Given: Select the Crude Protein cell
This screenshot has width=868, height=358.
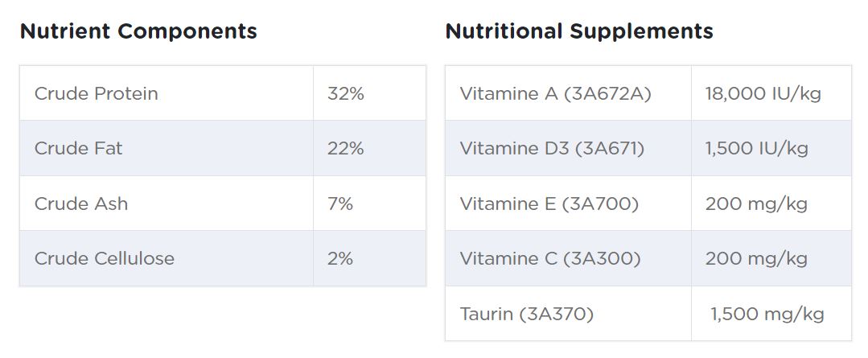Looking at the screenshot, I should tap(97, 93).
